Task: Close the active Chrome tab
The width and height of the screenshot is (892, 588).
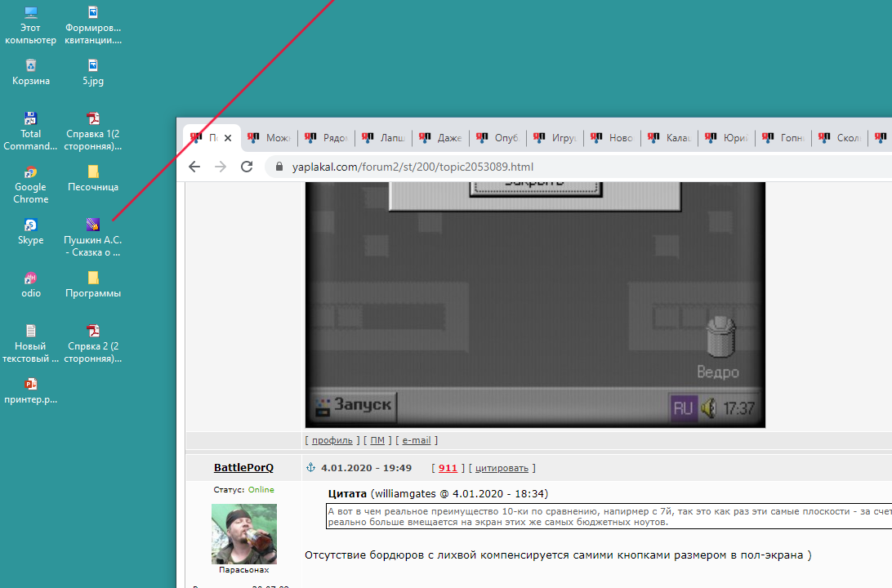Action: (228, 138)
